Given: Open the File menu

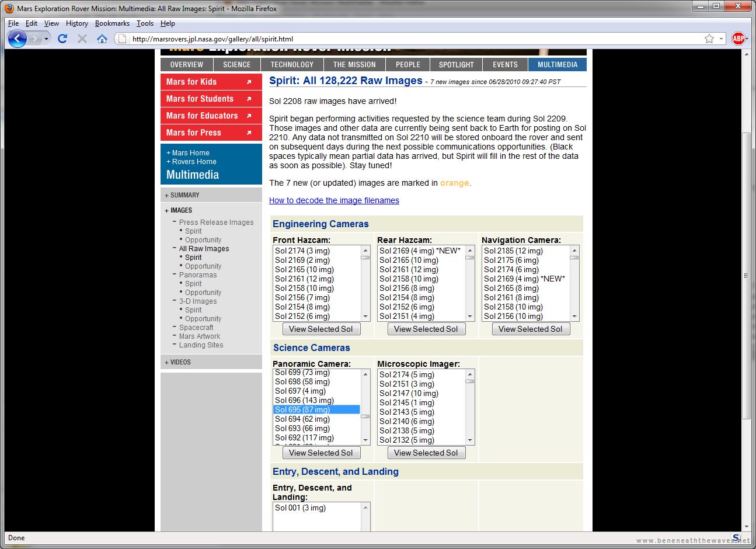Looking at the screenshot, I should pyautogui.click(x=13, y=23).
